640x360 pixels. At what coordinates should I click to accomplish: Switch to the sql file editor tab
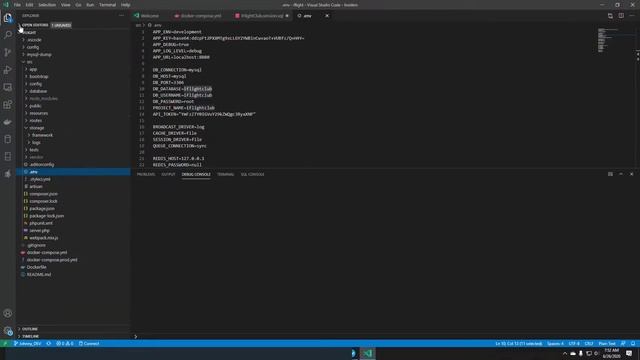[x=262, y=16]
